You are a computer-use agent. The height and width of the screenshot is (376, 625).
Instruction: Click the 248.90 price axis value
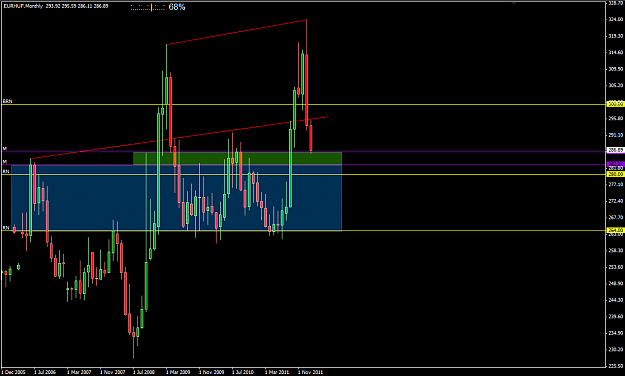coord(615,283)
